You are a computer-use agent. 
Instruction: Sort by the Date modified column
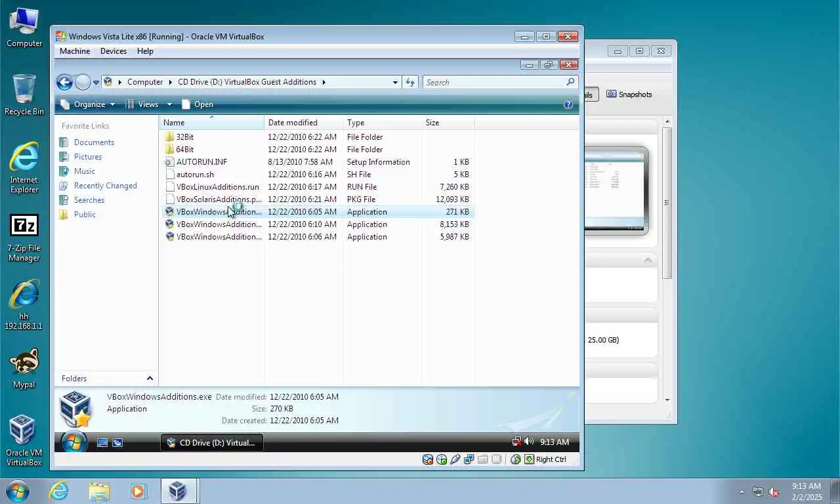(304, 123)
